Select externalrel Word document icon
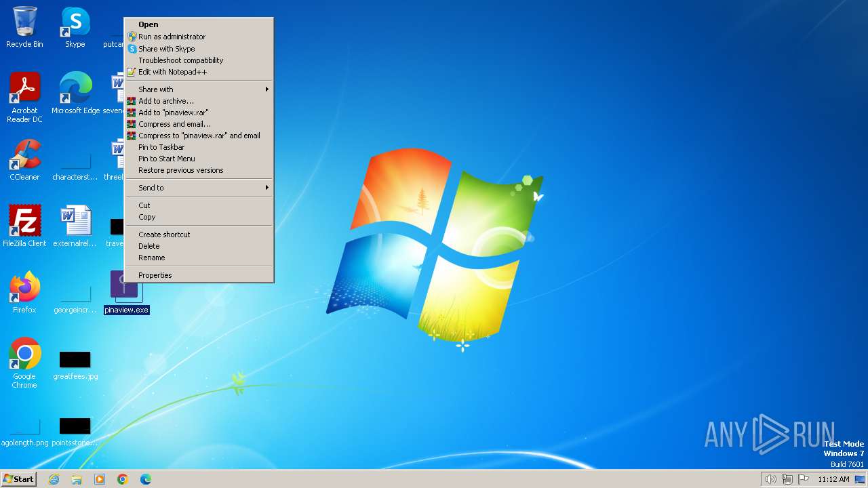The image size is (868, 488). [75, 226]
